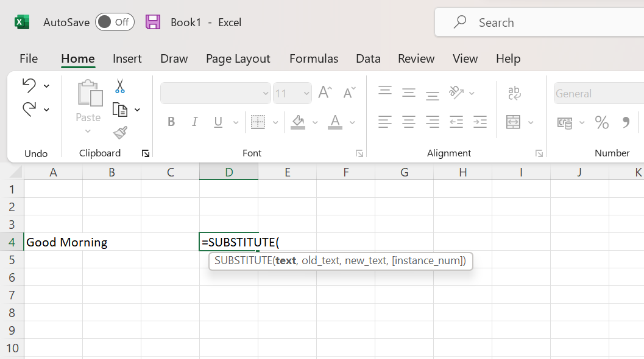The width and height of the screenshot is (644, 359).
Task: Select the Accounting Number Format icon
Action: 564,122
